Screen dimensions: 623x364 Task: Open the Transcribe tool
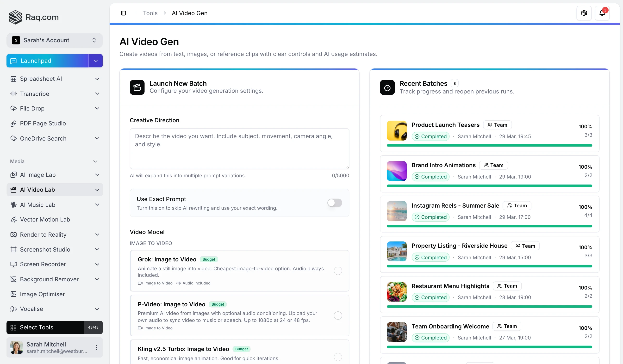pos(35,94)
